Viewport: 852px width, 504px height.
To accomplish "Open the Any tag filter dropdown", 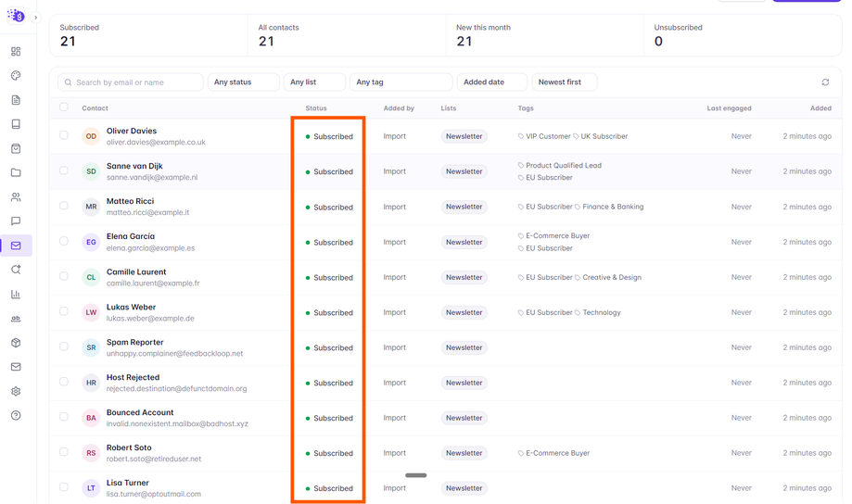I will [401, 82].
